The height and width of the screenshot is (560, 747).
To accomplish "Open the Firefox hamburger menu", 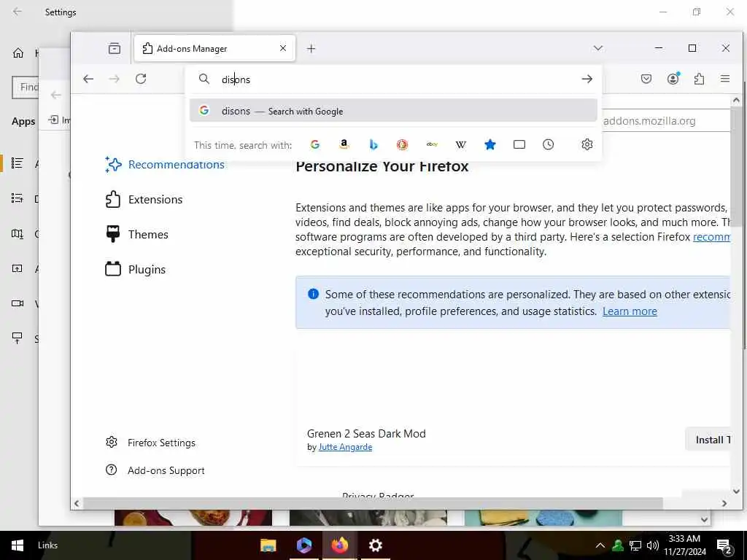I will pos(725,79).
